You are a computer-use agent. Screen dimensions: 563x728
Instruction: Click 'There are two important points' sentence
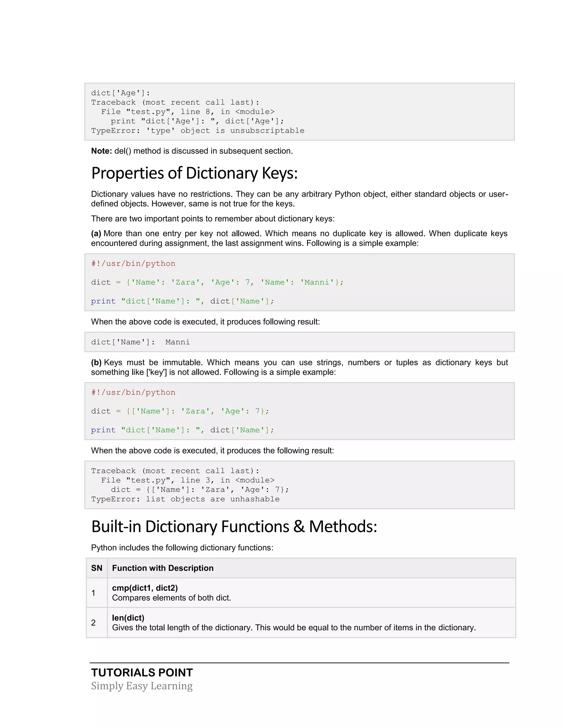(x=213, y=219)
